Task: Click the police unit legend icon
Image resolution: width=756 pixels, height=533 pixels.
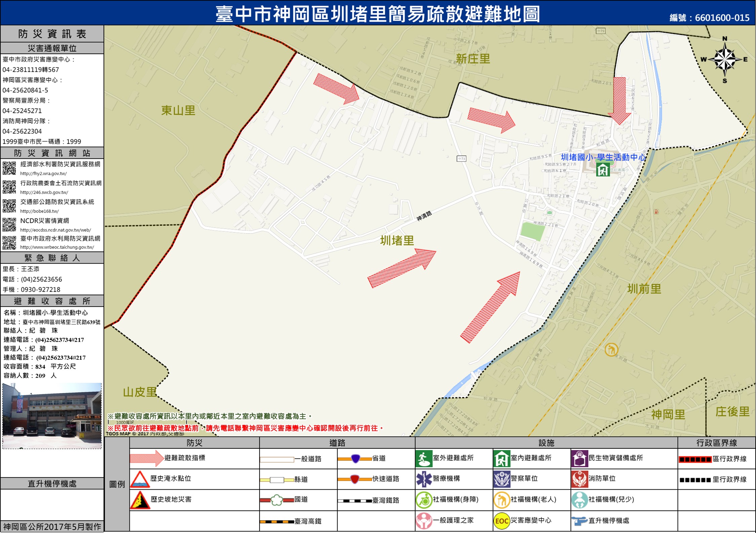Action: click(x=502, y=479)
